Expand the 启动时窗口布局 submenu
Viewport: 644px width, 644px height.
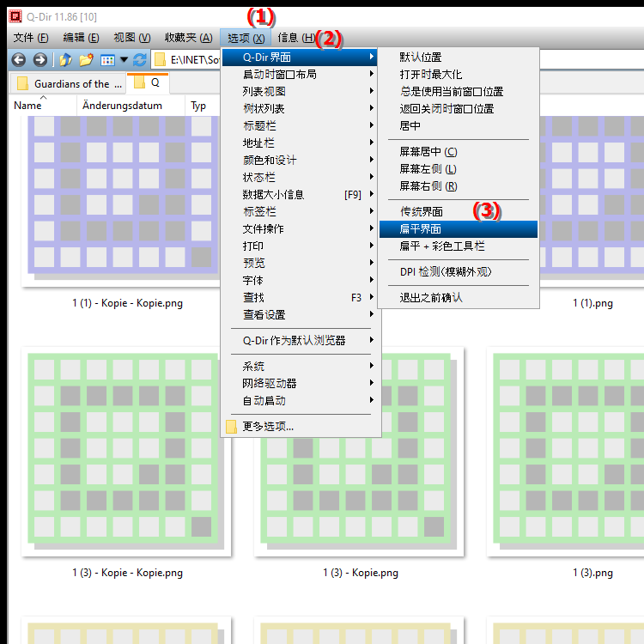(x=301, y=75)
